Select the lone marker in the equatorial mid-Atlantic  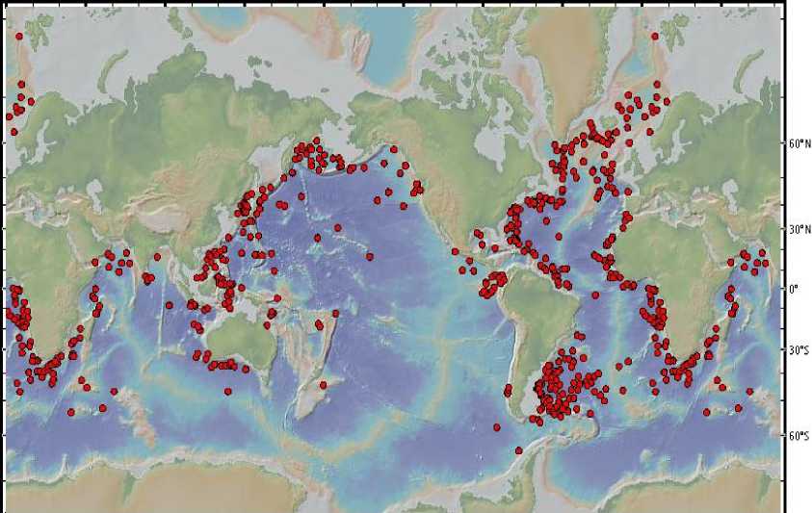point(595,295)
